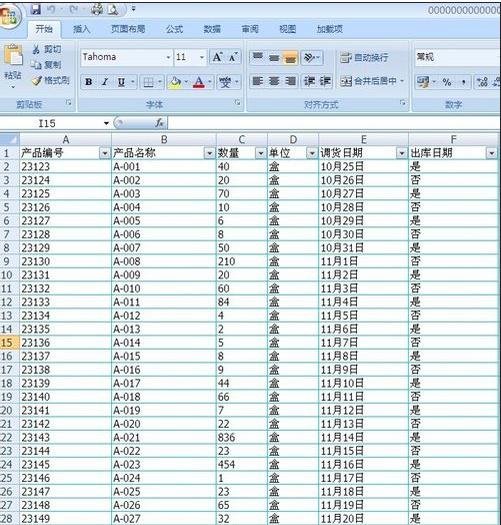501x525 pixels.
Task: Increase decimal places
Action: [482, 82]
